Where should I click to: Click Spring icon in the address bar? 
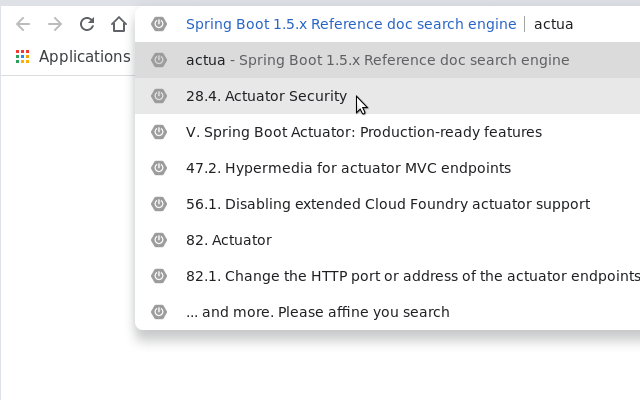(158, 24)
